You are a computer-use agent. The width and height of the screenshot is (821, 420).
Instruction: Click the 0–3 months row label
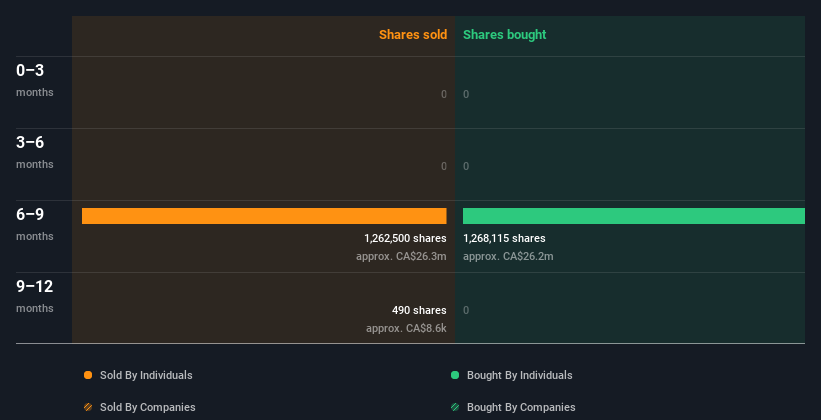[x=35, y=80]
